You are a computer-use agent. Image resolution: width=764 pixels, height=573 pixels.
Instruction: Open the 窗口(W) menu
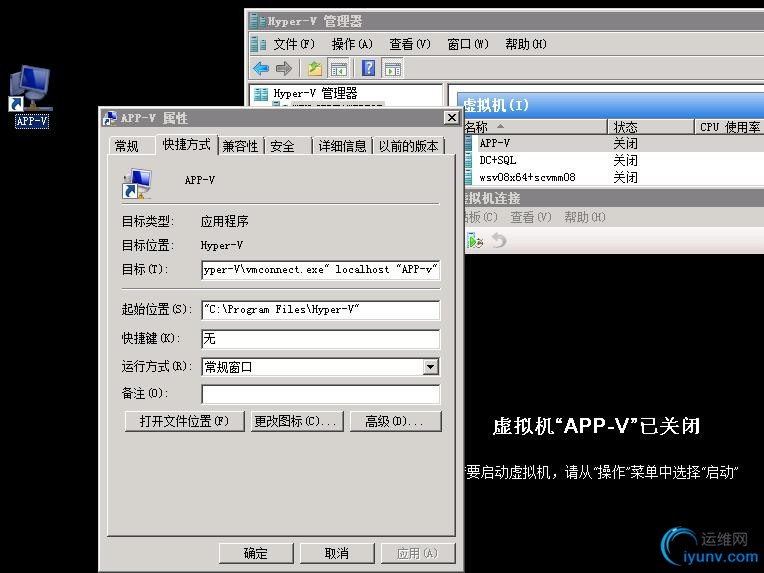pyautogui.click(x=468, y=44)
